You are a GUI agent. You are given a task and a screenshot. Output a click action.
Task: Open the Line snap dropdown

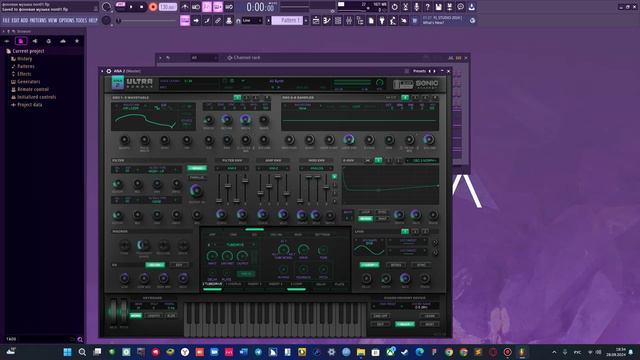251,20
